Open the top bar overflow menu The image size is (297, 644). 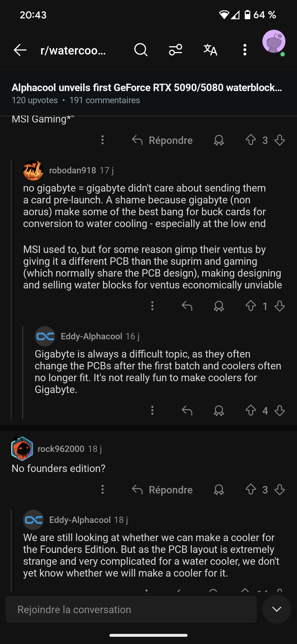tap(245, 50)
